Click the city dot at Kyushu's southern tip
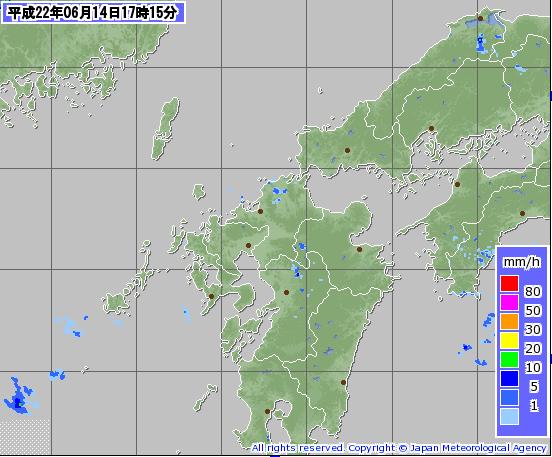Viewport: 552px width, 457px height. [x=267, y=411]
